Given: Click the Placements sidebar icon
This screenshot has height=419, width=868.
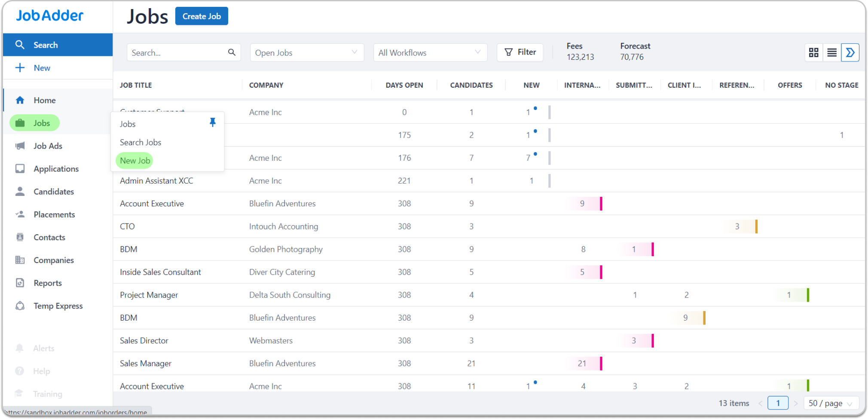Looking at the screenshot, I should pyautogui.click(x=20, y=214).
